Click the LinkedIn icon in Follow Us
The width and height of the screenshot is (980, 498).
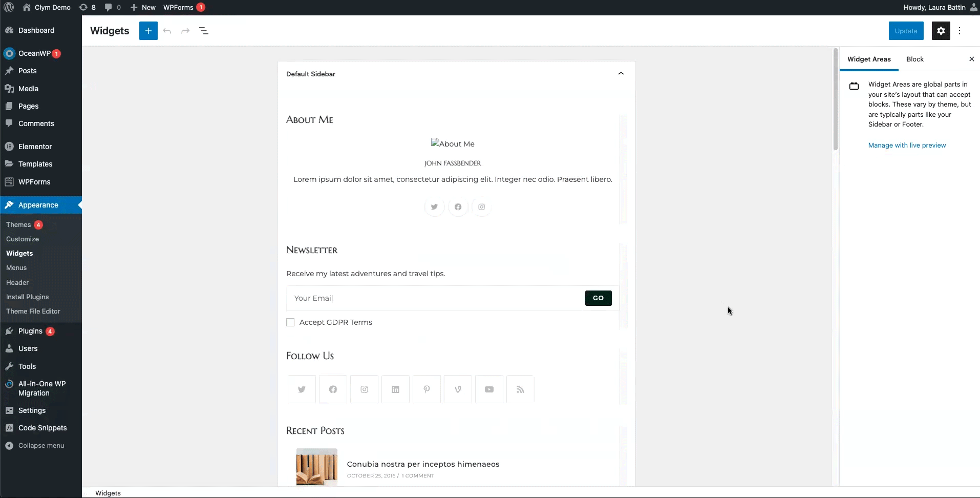coord(395,389)
